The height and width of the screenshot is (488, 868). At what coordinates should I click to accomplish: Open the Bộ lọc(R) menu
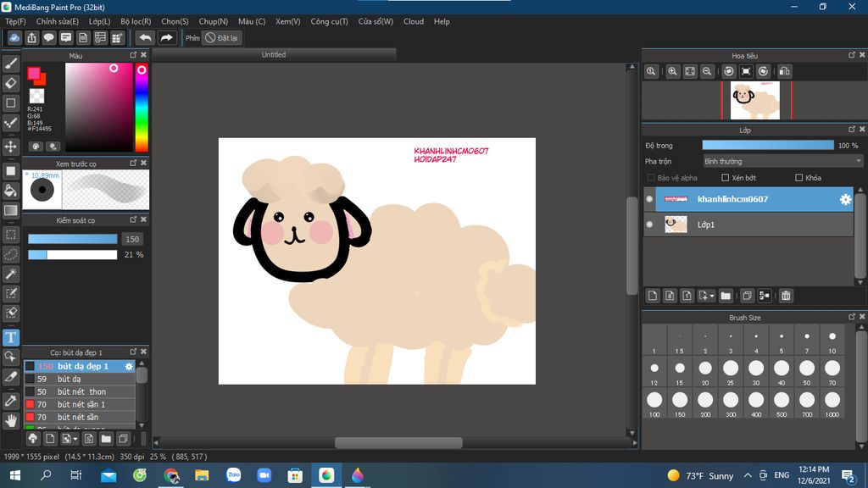tap(136, 21)
